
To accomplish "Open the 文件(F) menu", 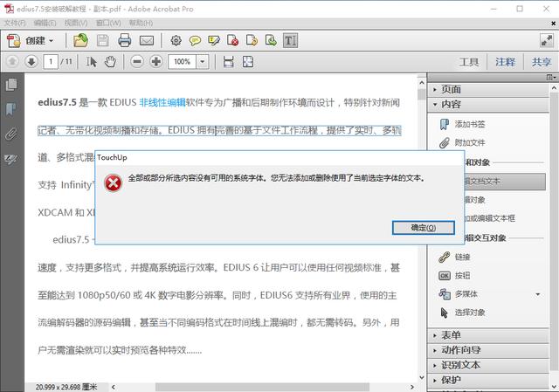I will pyautogui.click(x=15, y=24).
